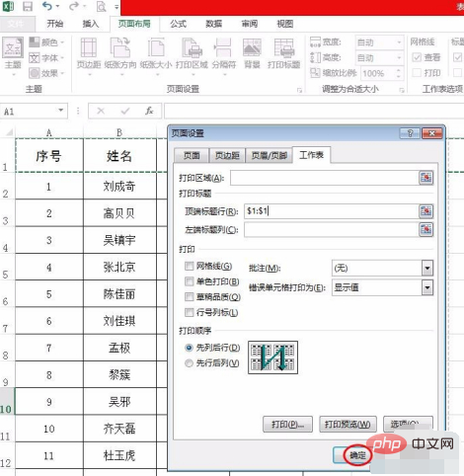Open the 颜色 theme colors option
464x476 pixels.
[x=46, y=42]
